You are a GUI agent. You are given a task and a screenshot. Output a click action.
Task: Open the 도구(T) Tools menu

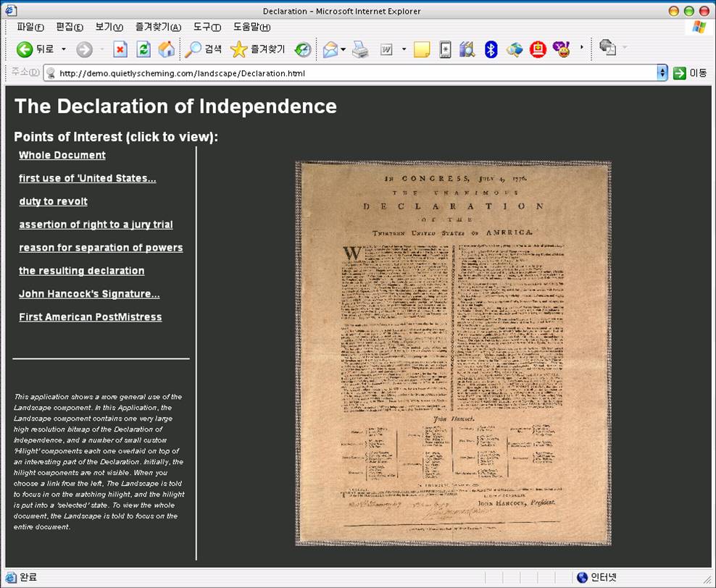(x=207, y=27)
